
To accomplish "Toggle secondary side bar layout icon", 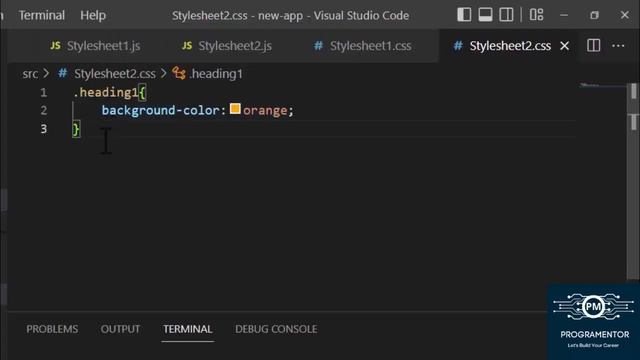I will [x=506, y=15].
